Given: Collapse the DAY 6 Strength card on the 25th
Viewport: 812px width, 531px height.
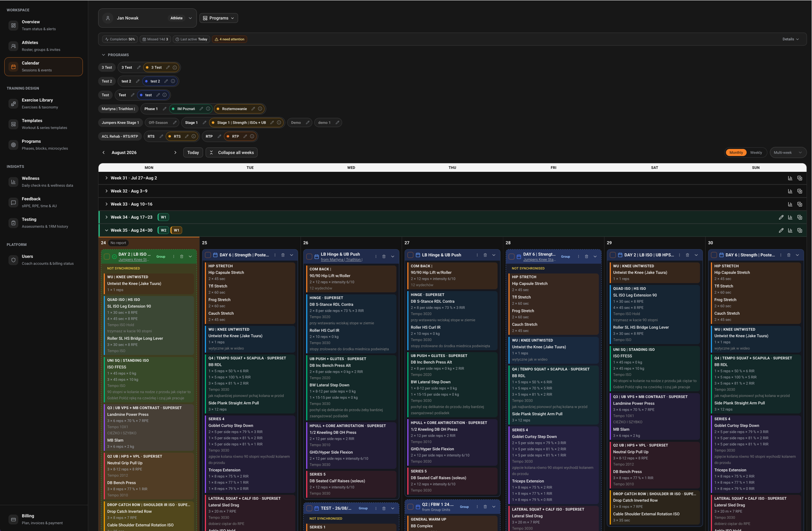Looking at the screenshot, I should pos(291,255).
